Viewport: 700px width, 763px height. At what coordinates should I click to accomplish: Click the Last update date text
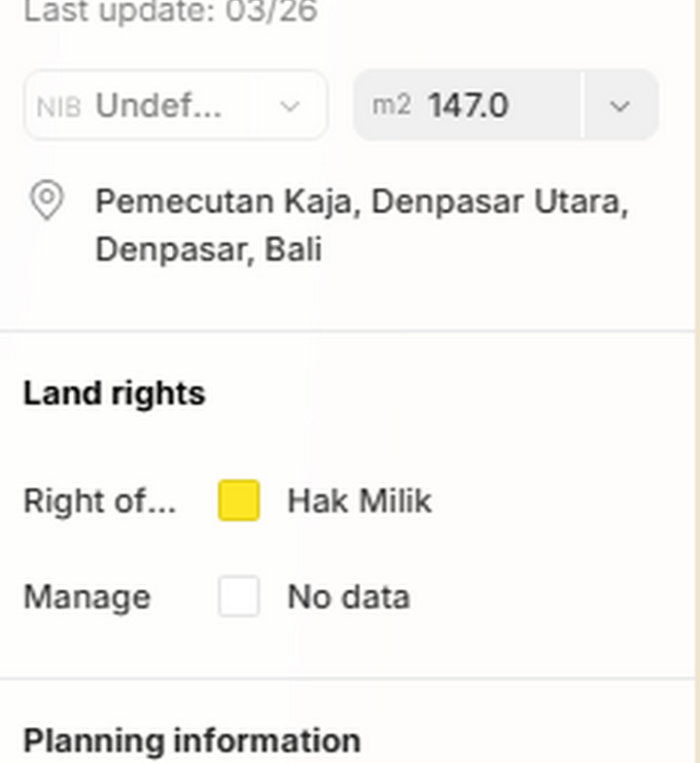coord(170,13)
